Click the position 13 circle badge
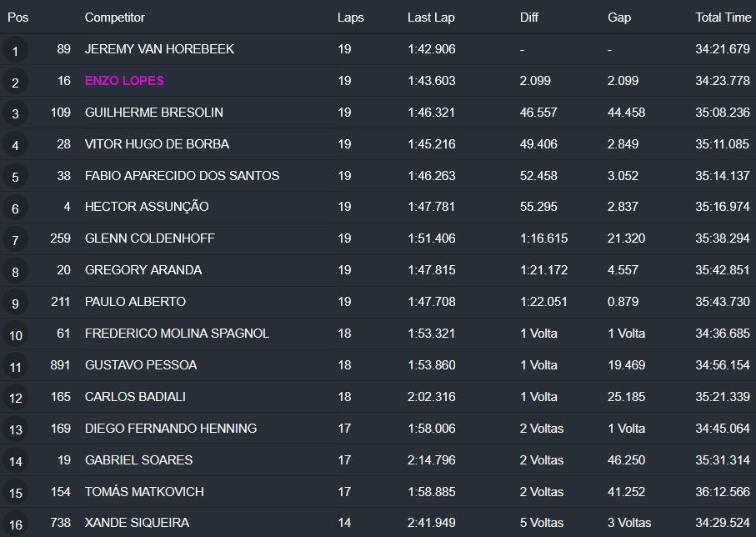Viewport: 756px width, 537px height. tap(15, 430)
